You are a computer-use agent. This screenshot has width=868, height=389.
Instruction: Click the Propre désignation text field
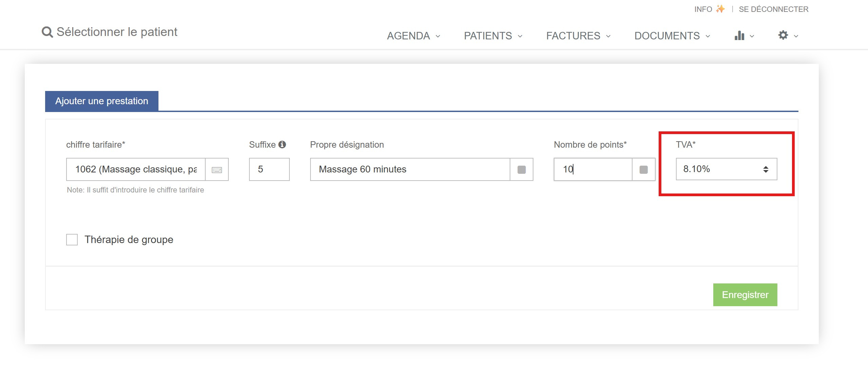click(410, 169)
